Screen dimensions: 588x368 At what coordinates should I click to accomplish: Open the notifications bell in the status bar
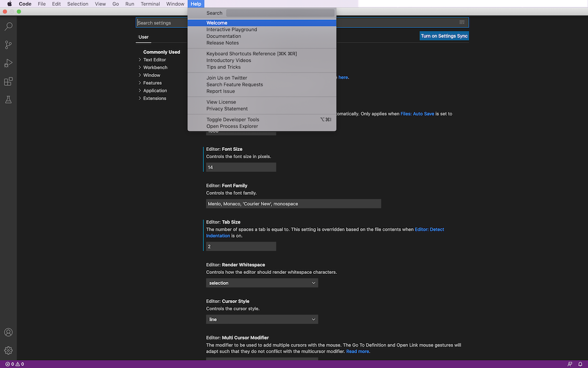click(581, 364)
